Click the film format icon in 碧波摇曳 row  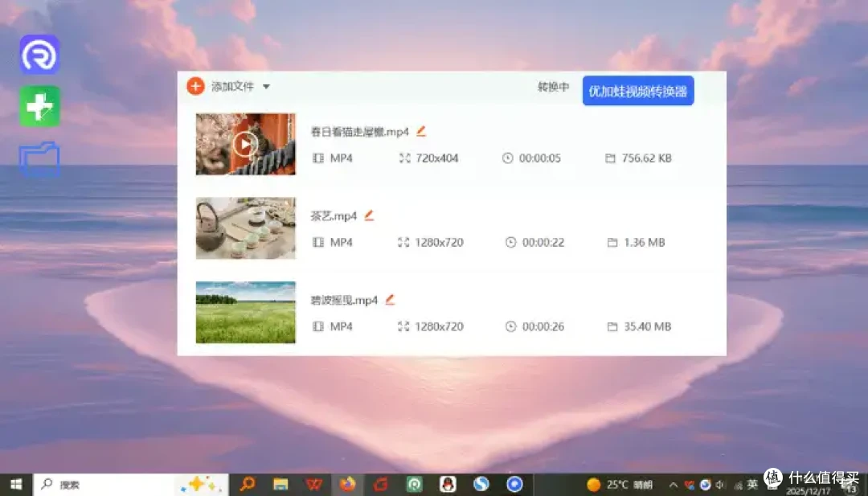(317, 326)
